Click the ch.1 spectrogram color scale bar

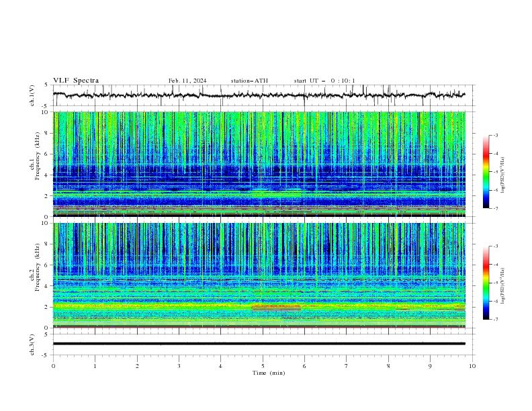point(486,172)
